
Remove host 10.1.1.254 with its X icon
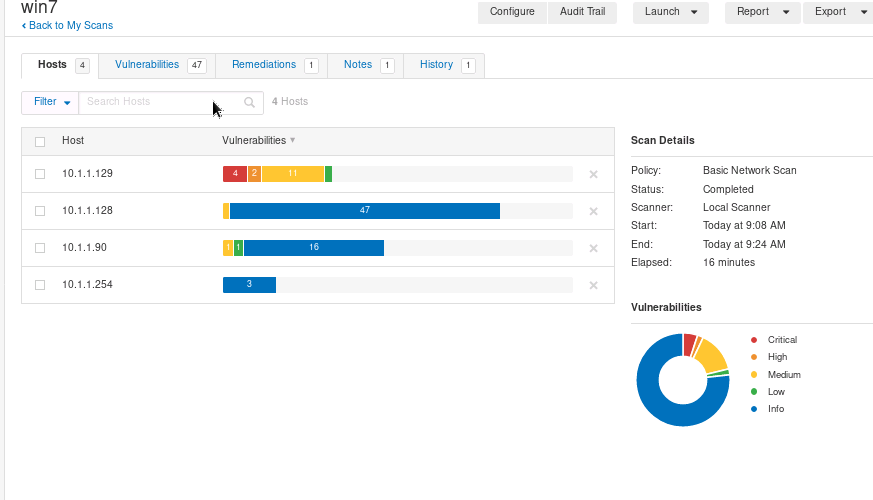click(594, 286)
